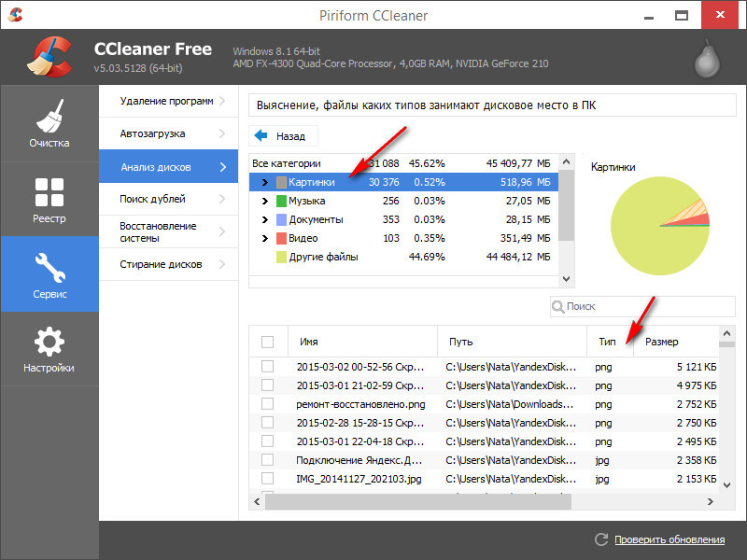
Task: Sort the table by Размер column
Action: (676, 342)
